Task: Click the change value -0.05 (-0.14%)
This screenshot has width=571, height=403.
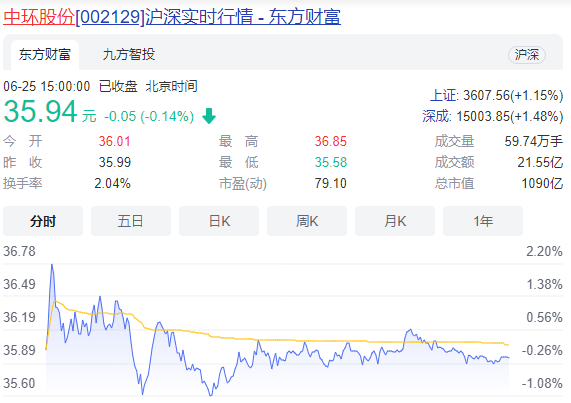Action: point(149,116)
